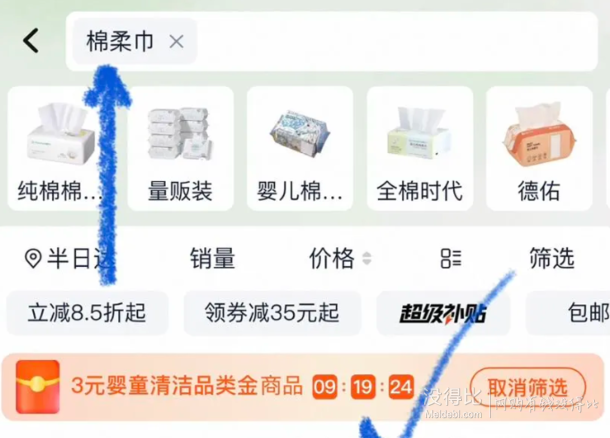Click the 取消筛选 button
610x438 pixels.
click(528, 387)
